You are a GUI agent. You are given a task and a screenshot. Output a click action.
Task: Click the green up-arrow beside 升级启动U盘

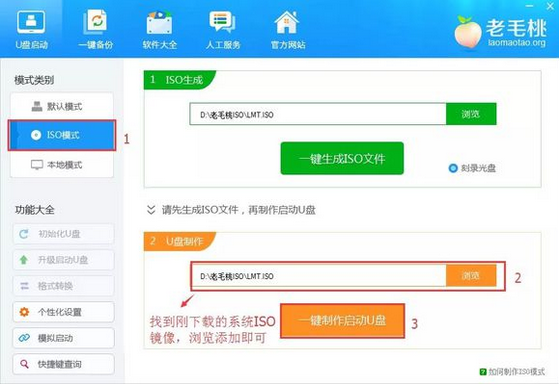click(24, 260)
